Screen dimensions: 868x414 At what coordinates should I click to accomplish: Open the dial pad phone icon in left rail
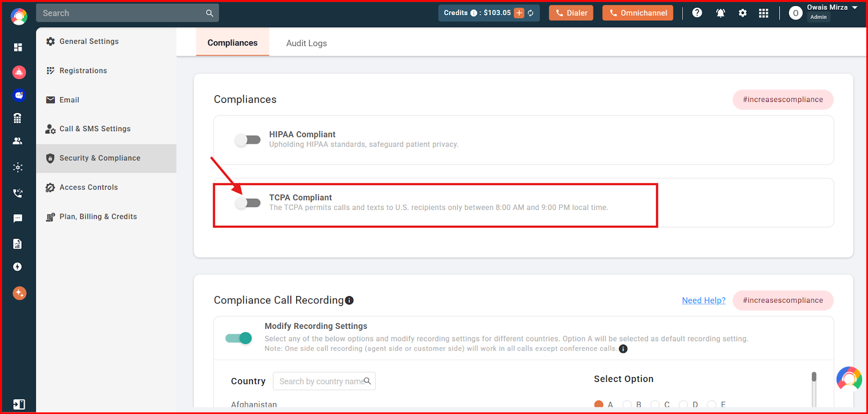(x=18, y=118)
